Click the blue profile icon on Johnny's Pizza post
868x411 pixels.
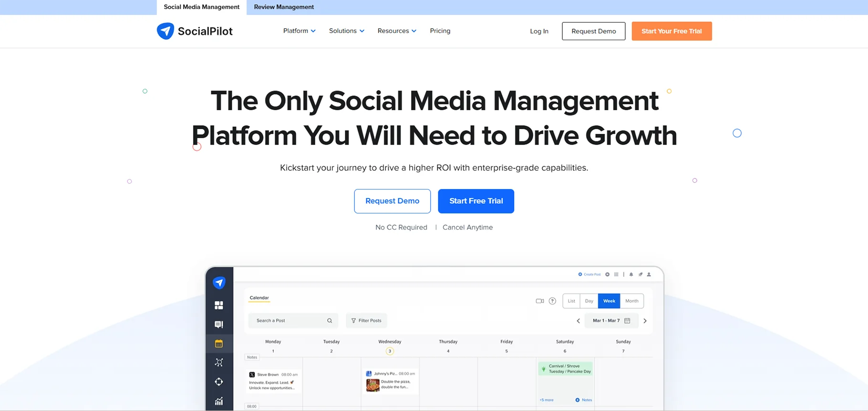(x=369, y=374)
